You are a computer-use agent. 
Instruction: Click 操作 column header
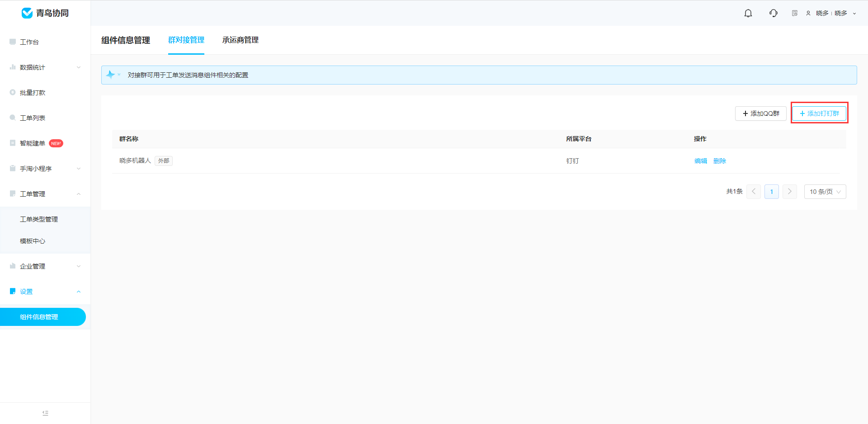(700, 139)
